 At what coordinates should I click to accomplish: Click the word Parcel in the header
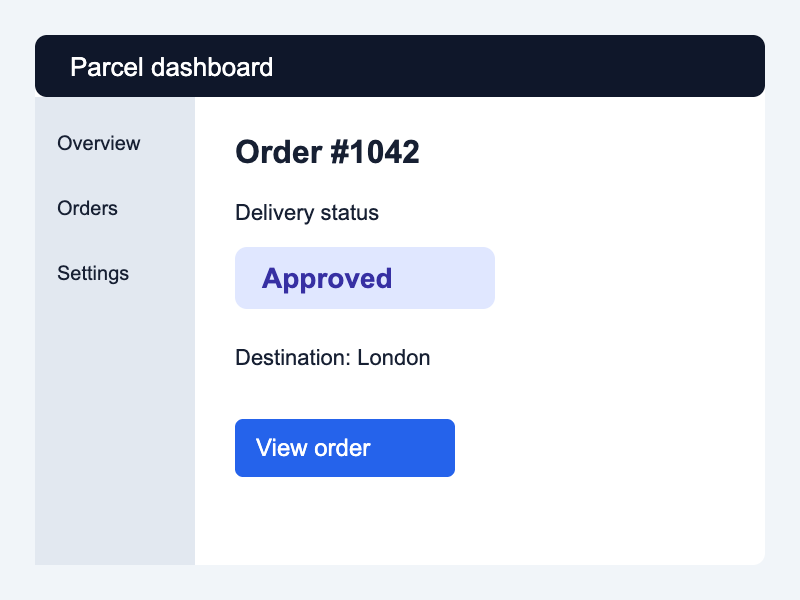tap(107, 67)
